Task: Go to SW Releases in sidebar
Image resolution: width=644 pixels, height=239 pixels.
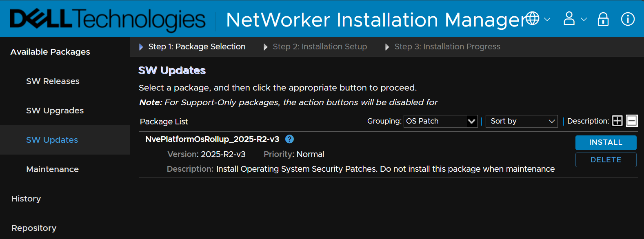Action: point(53,81)
